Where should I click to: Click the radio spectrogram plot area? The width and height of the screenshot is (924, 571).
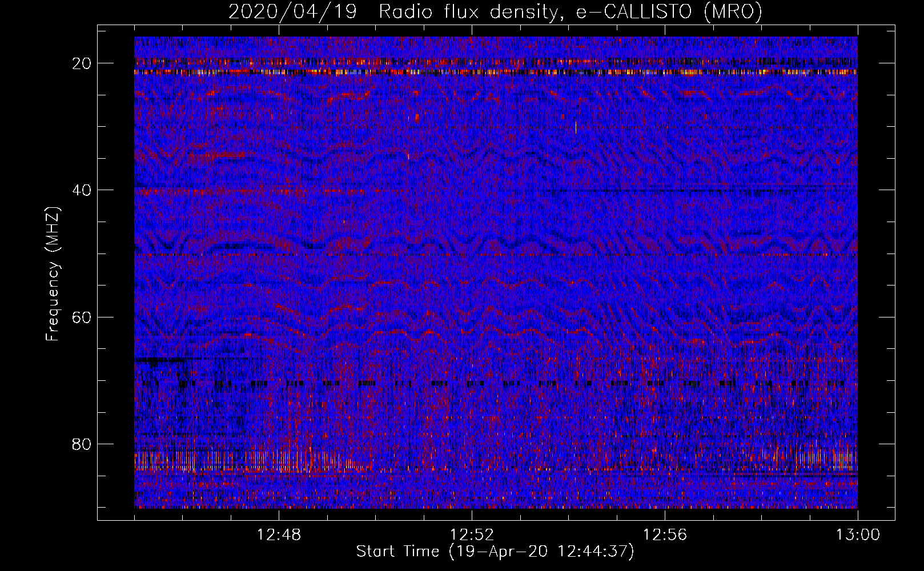(496, 272)
